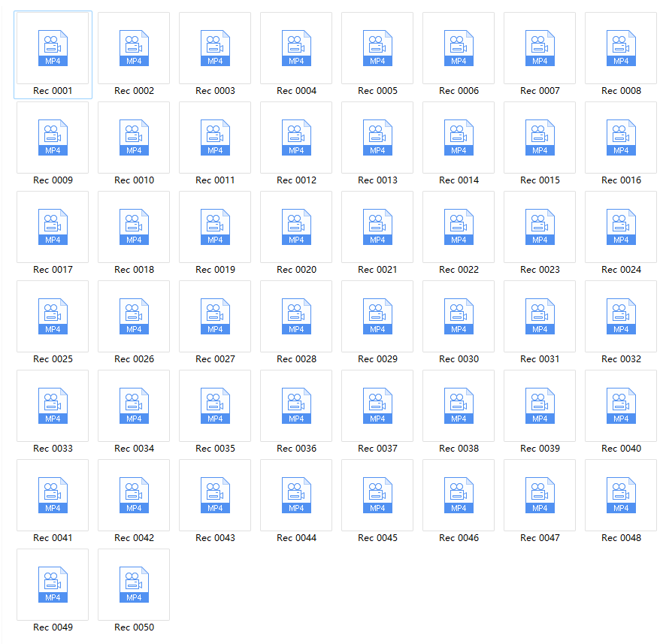Highlight the Rec 0042 video file icon
This screenshot has height=644, width=663.
tap(134, 495)
